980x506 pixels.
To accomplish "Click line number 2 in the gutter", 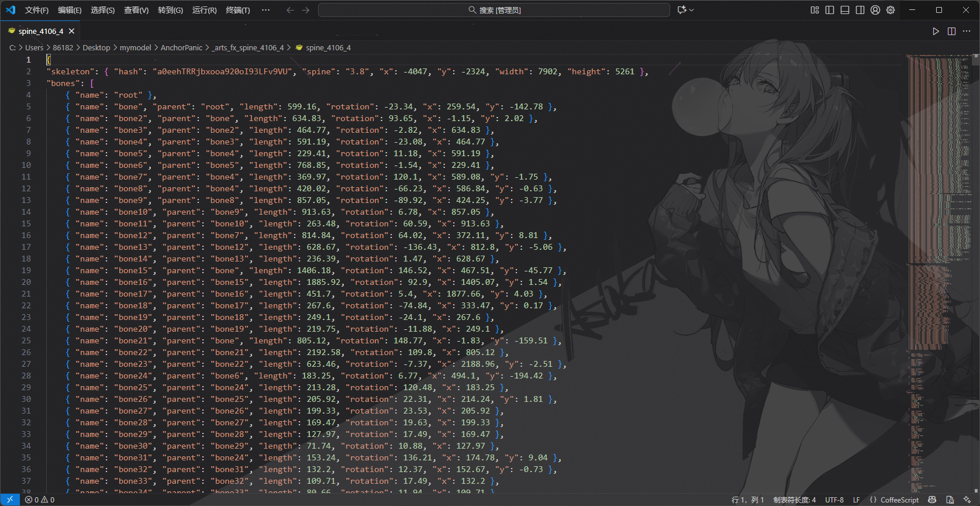I will [28, 71].
